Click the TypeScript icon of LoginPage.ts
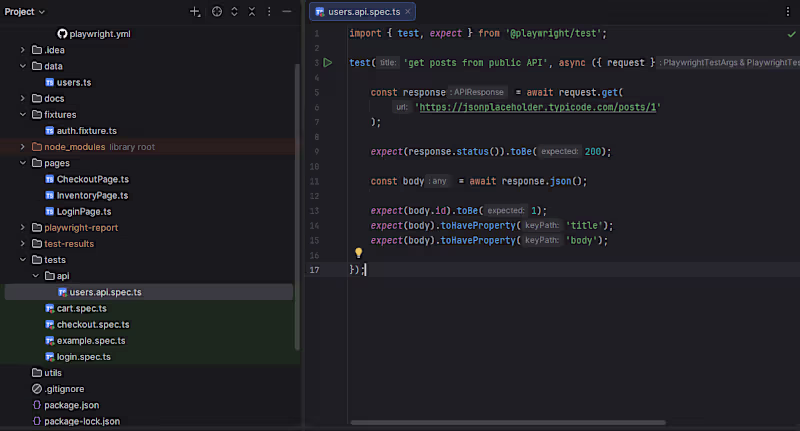 click(x=49, y=212)
